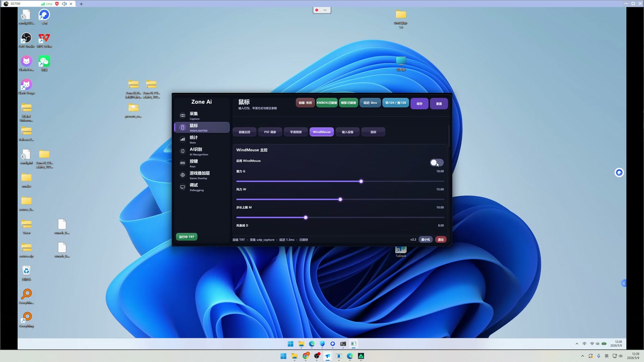Open terminal icon in remote taskbar
Screen dimensions: 644x362
pyautogui.click(x=343, y=344)
